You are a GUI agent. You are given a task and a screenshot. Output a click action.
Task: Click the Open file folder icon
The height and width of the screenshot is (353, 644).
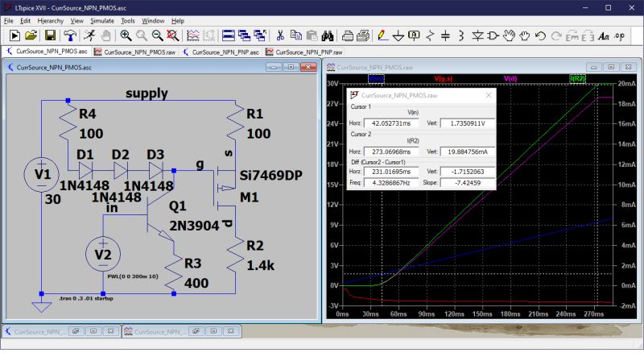pyautogui.click(x=31, y=35)
